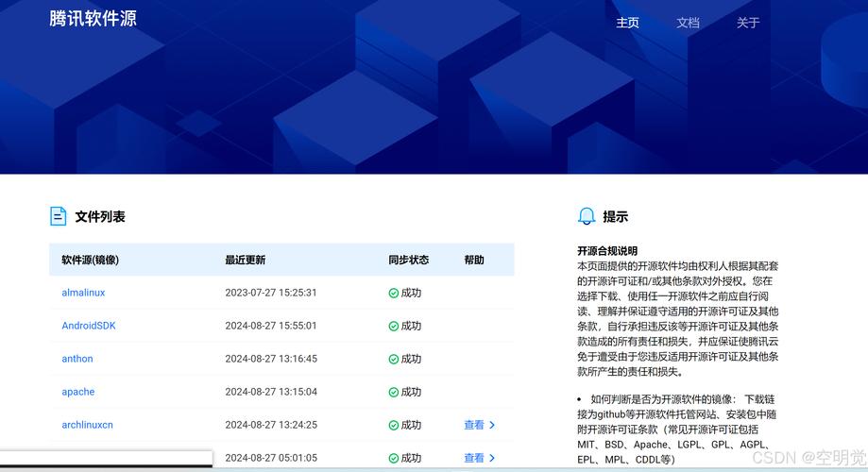Open the 文档 navigation tab
The height and width of the screenshot is (472, 868).
tap(688, 23)
